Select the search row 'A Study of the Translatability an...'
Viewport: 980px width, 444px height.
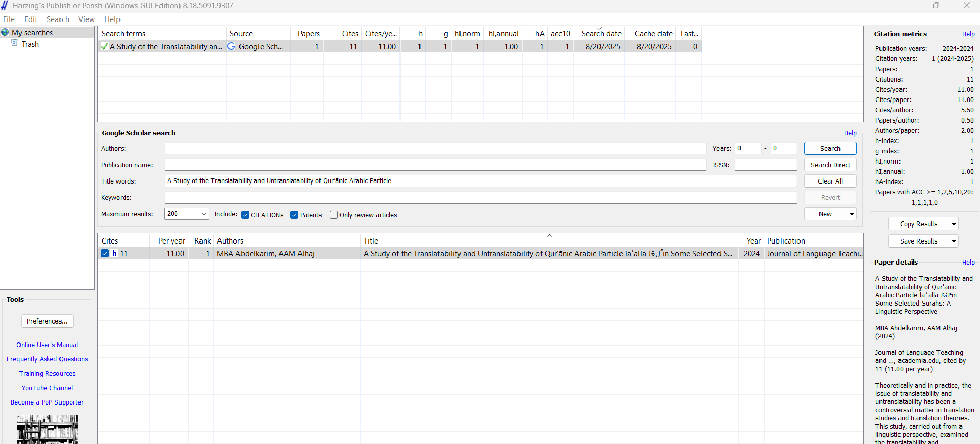point(400,46)
